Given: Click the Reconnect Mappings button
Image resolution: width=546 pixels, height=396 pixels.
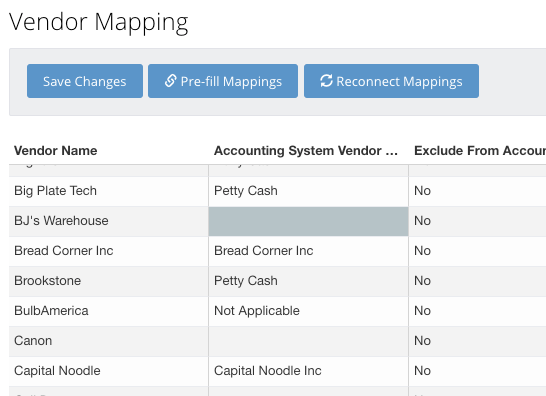Looking at the screenshot, I should tap(391, 81).
